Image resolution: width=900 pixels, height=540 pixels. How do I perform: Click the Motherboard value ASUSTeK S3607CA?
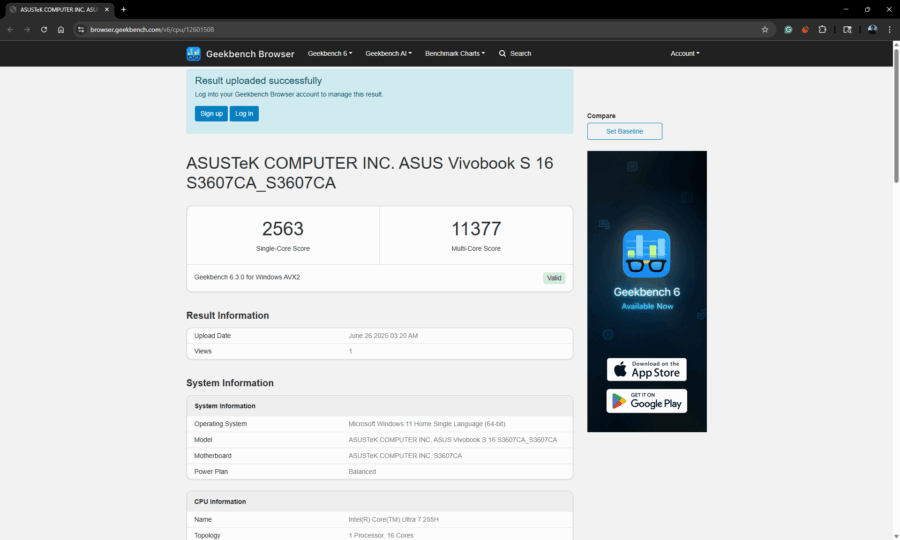click(x=405, y=456)
